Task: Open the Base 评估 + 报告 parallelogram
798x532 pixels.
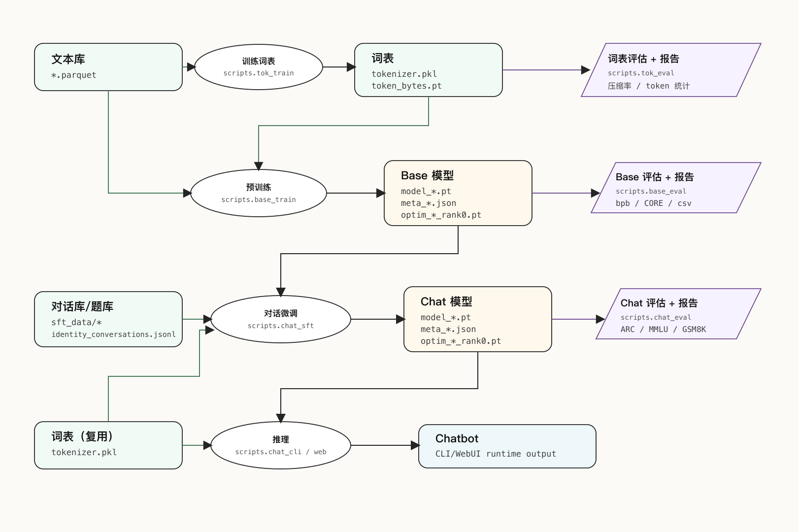Action: [x=676, y=188]
